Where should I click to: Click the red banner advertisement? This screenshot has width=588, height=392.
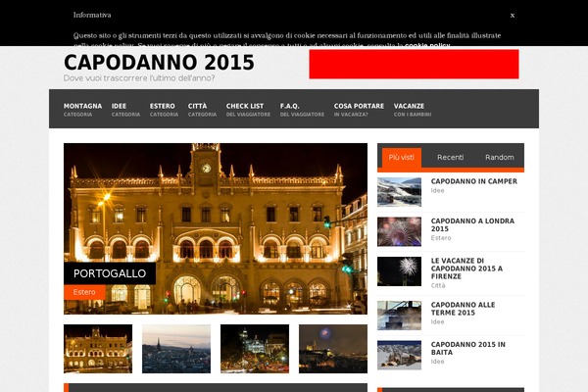[x=414, y=64]
